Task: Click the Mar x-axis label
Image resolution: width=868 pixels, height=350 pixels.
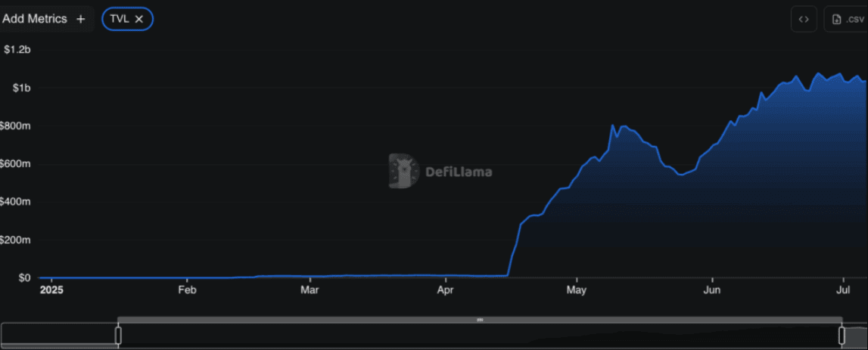Action: point(310,290)
